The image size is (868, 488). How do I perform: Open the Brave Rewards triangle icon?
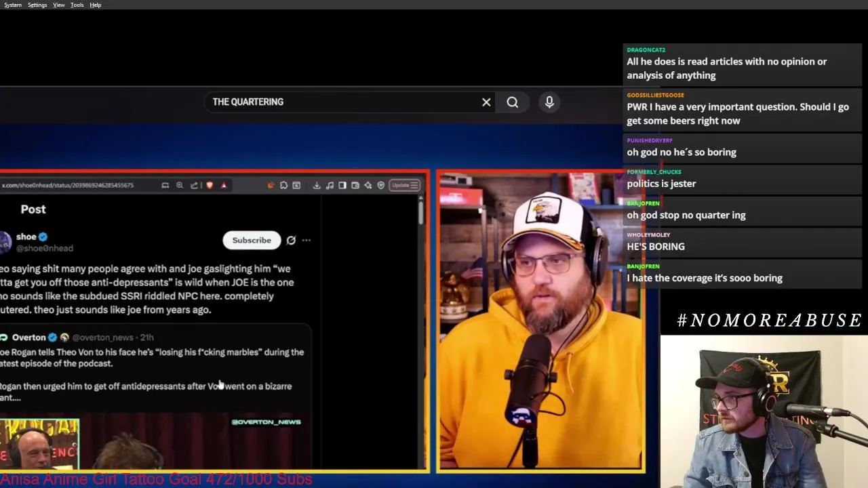(224, 185)
